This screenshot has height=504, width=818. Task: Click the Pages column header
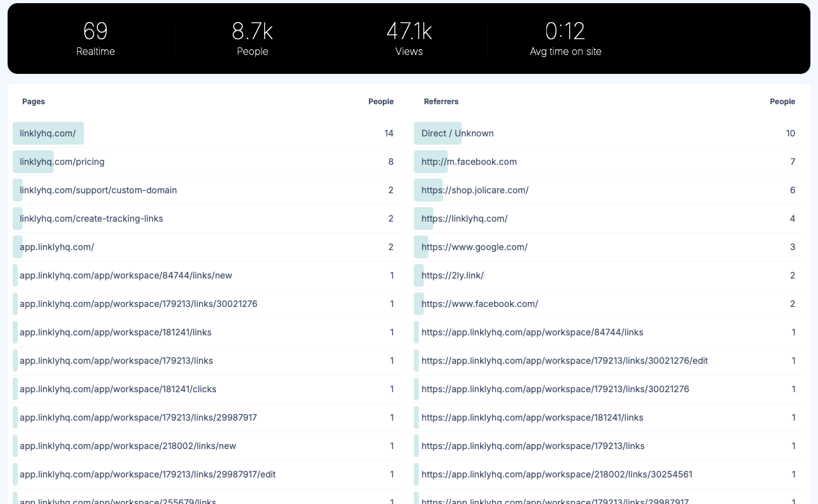click(33, 102)
